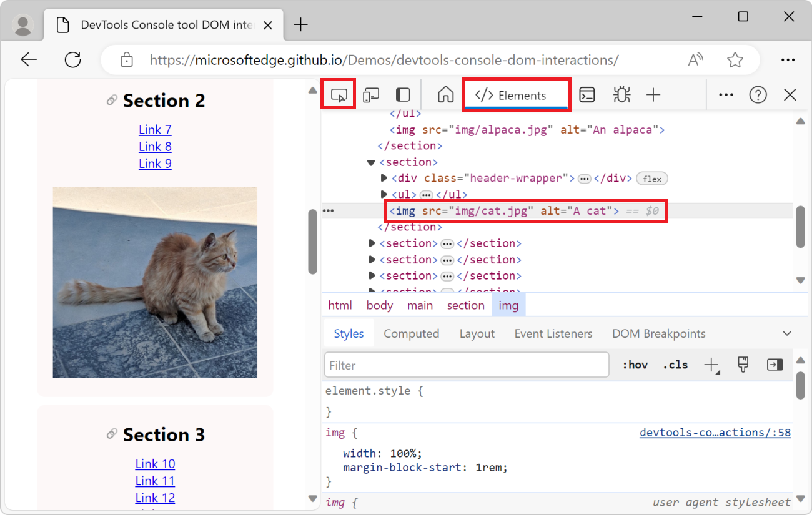
Task: Click the new style rule plus icon
Action: (x=711, y=365)
